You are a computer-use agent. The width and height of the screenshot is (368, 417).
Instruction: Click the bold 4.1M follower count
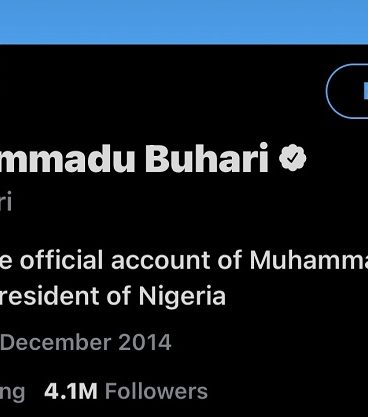pos(71,391)
